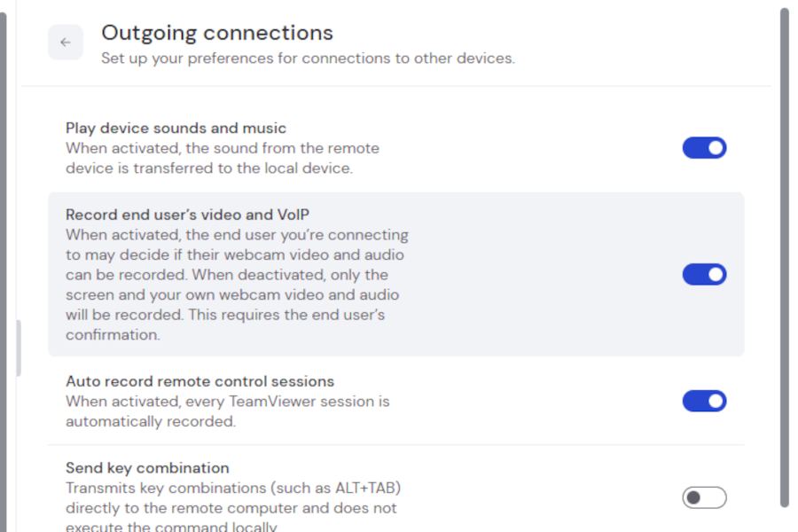Viewport: 798px width, 532px height.
Task: Click the "Auto record remote control sessions" label
Action: pos(199,382)
